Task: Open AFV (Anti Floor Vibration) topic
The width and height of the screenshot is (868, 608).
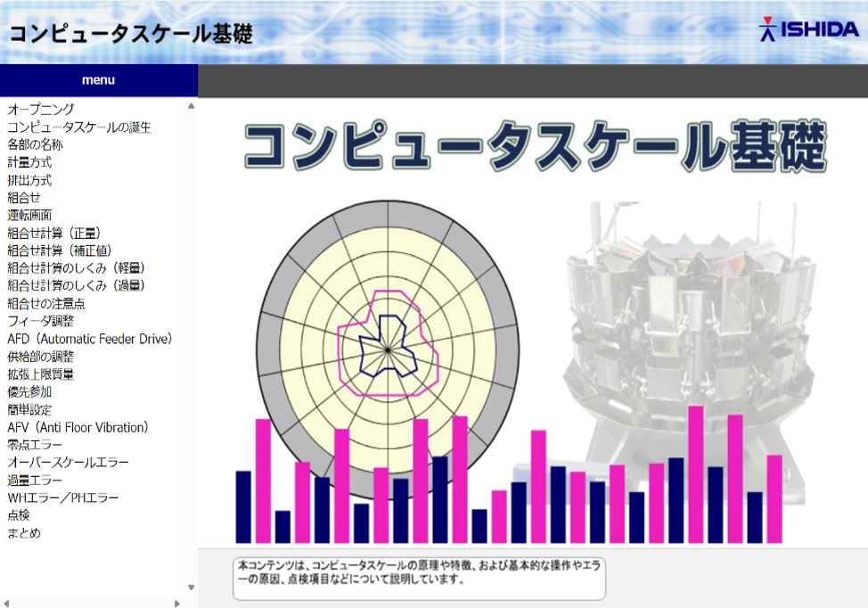Action: coord(78,427)
